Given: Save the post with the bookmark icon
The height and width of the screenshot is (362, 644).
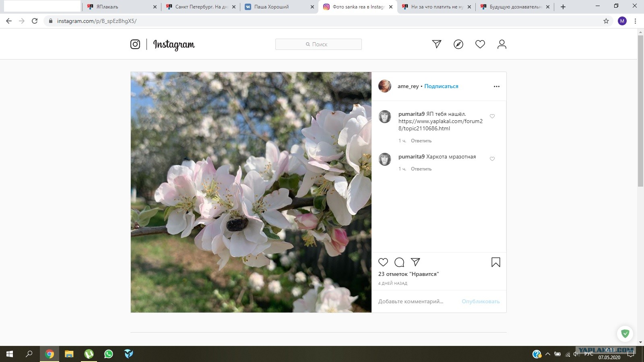Looking at the screenshot, I should (x=496, y=262).
